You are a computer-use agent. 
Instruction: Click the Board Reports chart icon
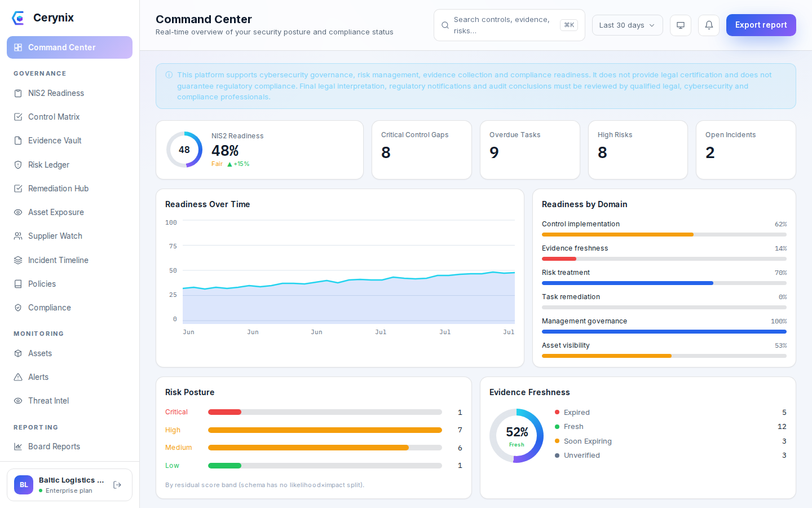click(x=18, y=446)
